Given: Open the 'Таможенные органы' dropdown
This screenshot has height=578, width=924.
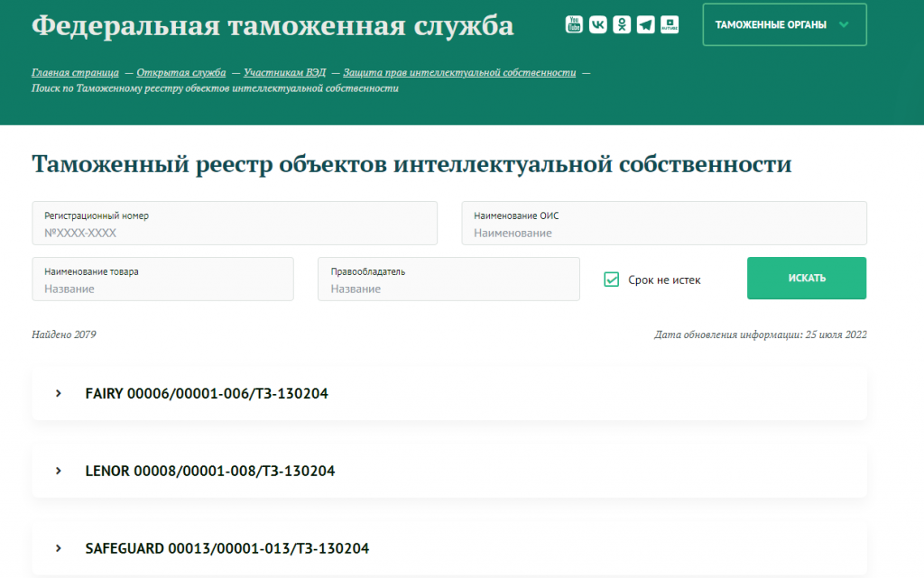Looking at the screenshot, I should (783, 24).
